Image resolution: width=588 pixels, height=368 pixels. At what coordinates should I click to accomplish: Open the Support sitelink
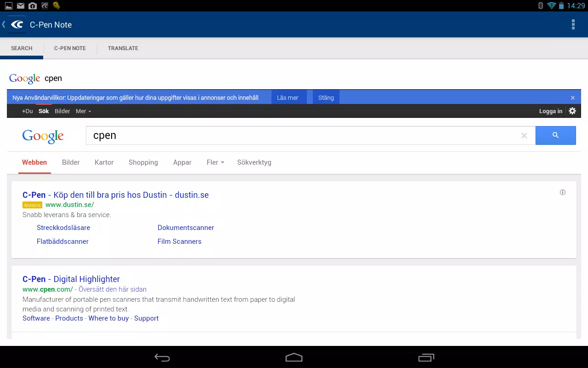coord(147,318)
